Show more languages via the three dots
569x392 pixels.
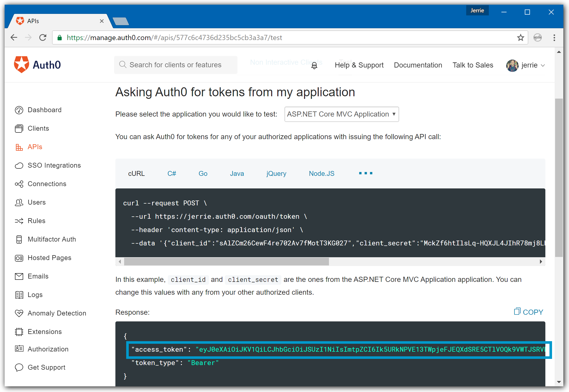tap(365, 173)
